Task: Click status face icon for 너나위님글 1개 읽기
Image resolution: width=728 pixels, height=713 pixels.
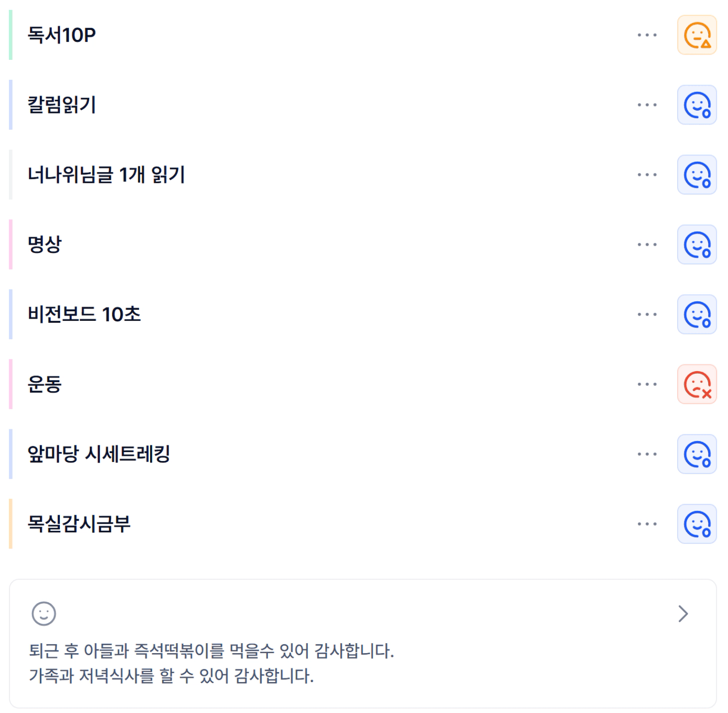Action: pos(697,175)
